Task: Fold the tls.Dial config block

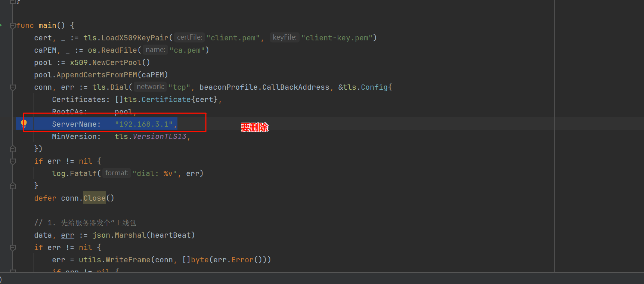Action: point(13,87)
